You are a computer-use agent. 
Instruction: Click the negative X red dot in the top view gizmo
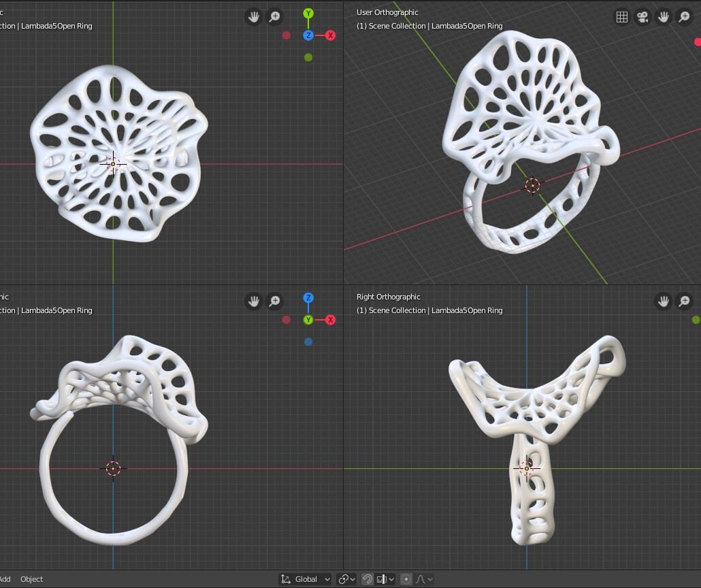click(x=287, y=35)
